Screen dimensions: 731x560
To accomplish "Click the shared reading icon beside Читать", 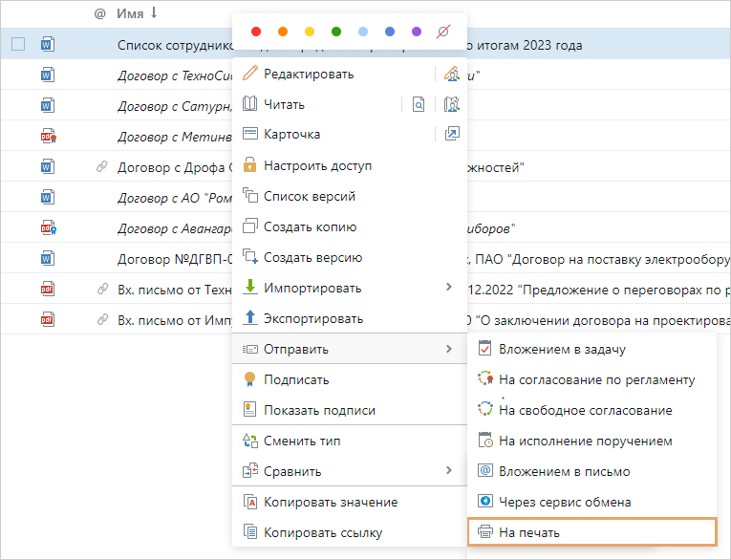I will point(452,105).
